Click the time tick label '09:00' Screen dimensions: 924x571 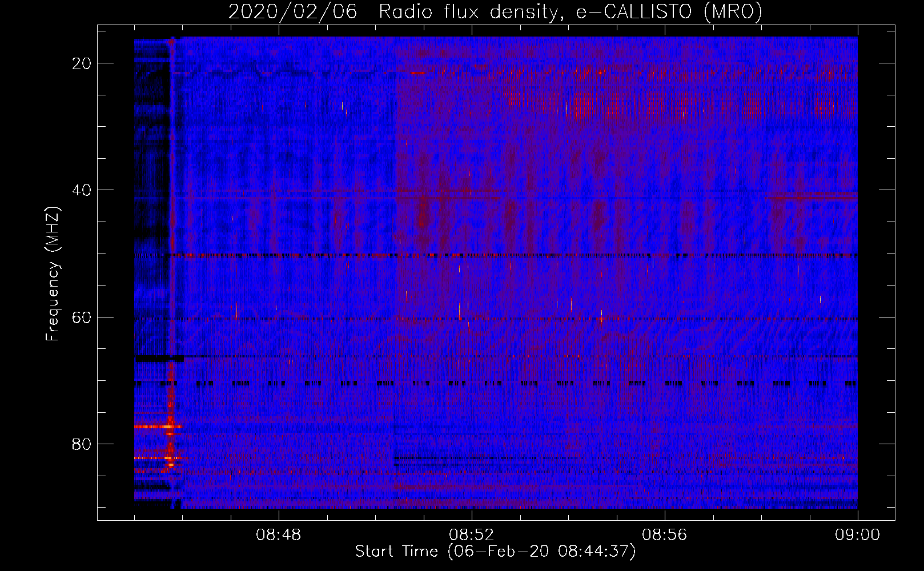click(857, 535)
